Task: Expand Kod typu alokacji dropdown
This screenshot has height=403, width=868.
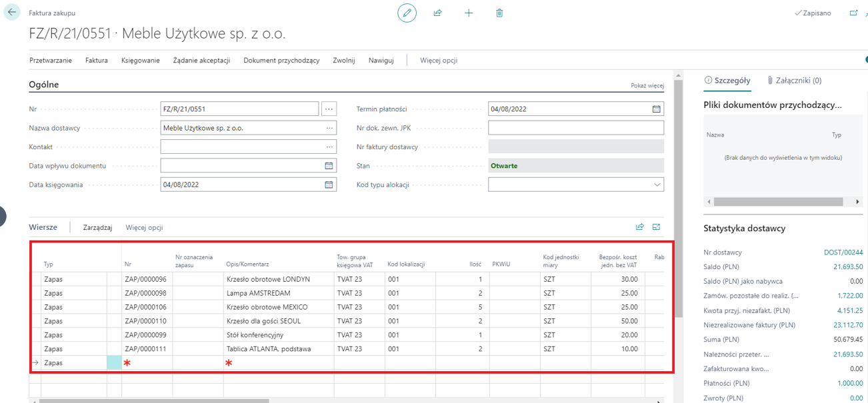Action: point(657,185)
